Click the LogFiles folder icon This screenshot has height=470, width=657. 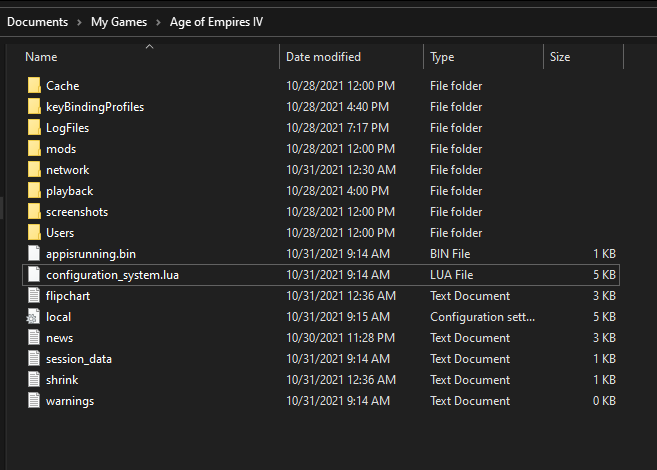point(33,128)
